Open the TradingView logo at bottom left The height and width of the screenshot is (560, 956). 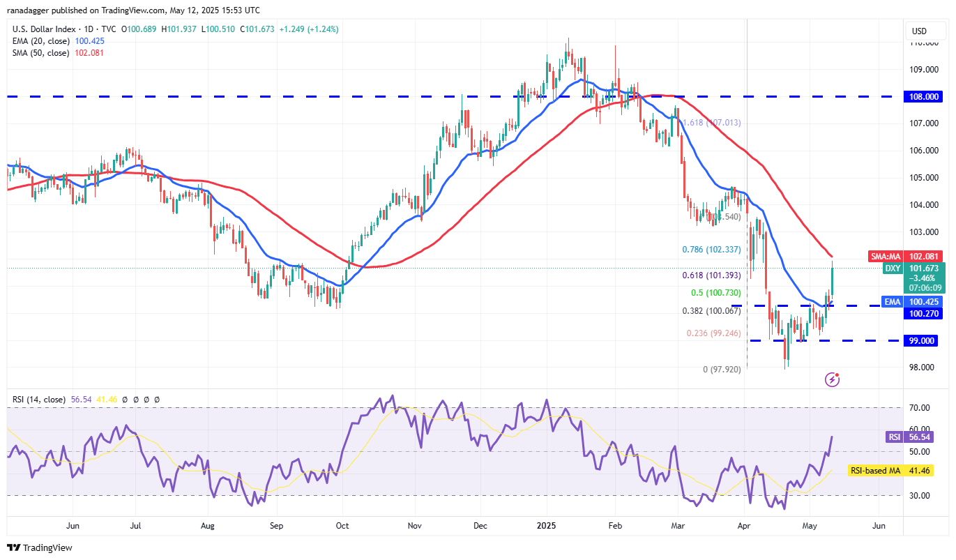(x=39, y=548)
